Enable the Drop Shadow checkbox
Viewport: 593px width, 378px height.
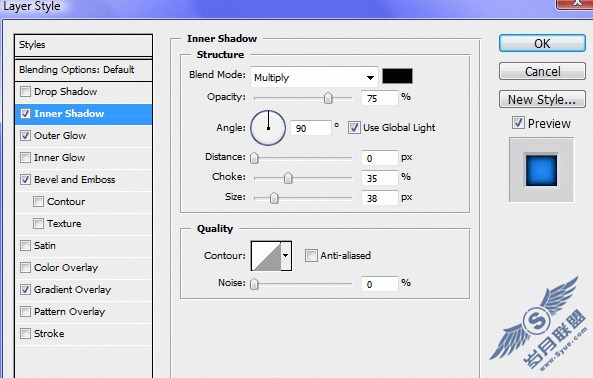click(25, 91)
